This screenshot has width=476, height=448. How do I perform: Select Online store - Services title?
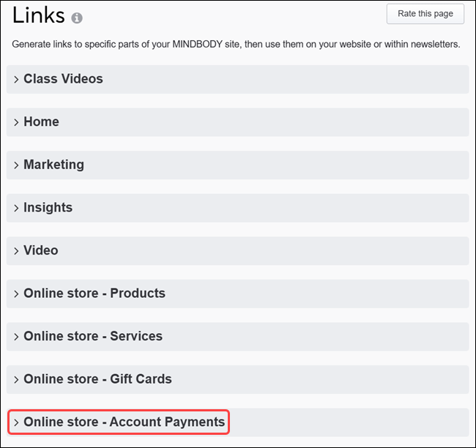(x=93, y=336)
